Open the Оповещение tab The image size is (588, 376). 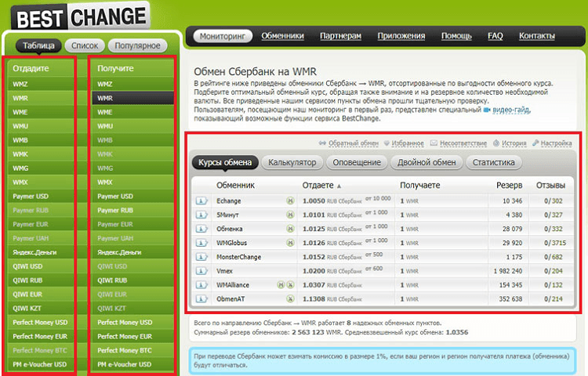[x=357, y=162]
